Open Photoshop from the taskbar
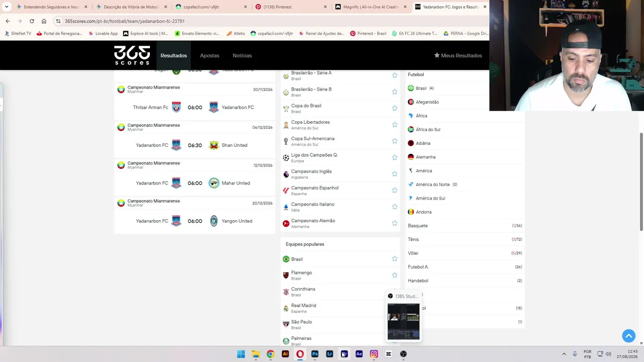Viewport: 644px width, 362px height. (315, 354)
